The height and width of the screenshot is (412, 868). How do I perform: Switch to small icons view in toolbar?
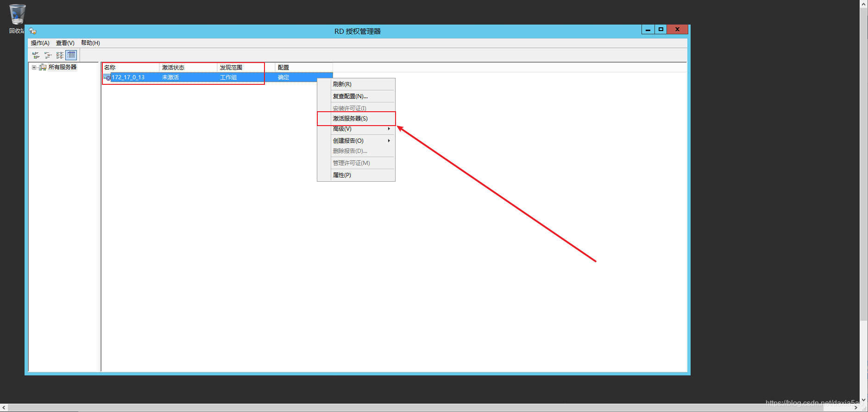[x=48, y=55]
